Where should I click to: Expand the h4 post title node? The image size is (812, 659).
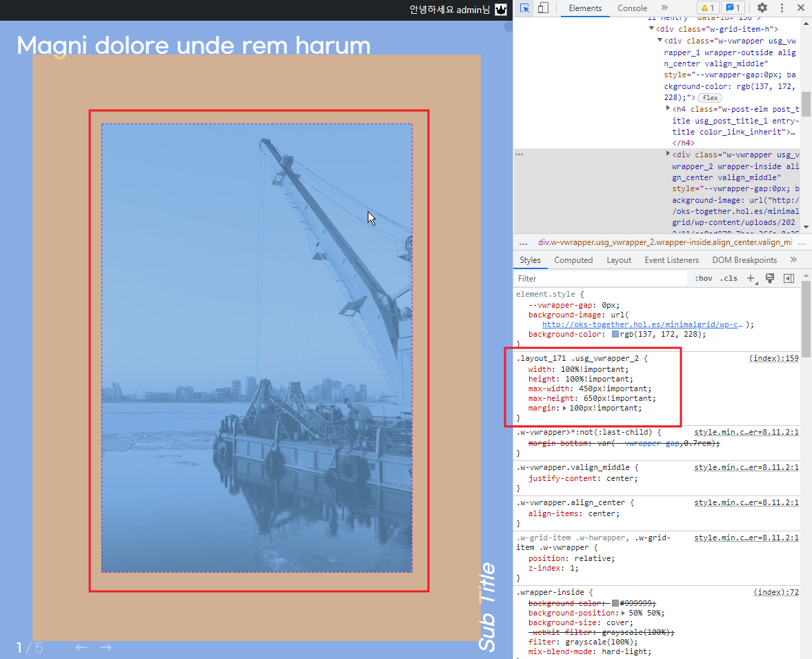click(668, 109)
